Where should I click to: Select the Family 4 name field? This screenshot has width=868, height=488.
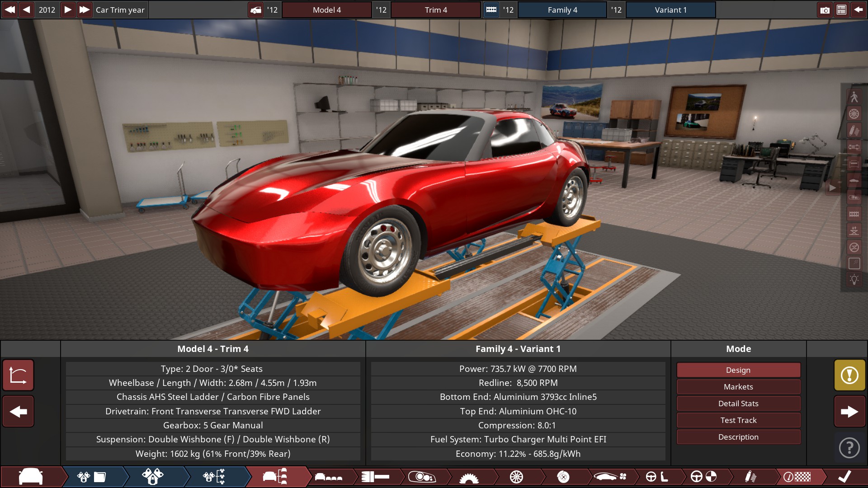point(562,10)
